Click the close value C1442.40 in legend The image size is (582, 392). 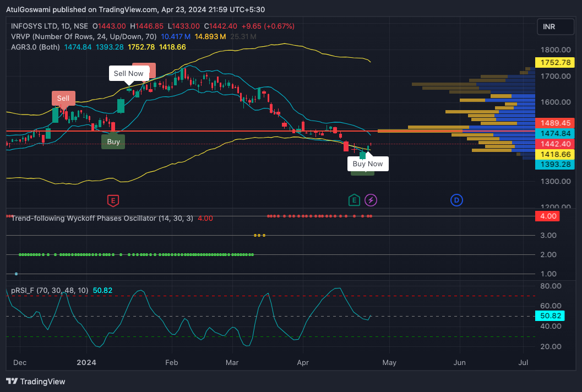(220, 26)
